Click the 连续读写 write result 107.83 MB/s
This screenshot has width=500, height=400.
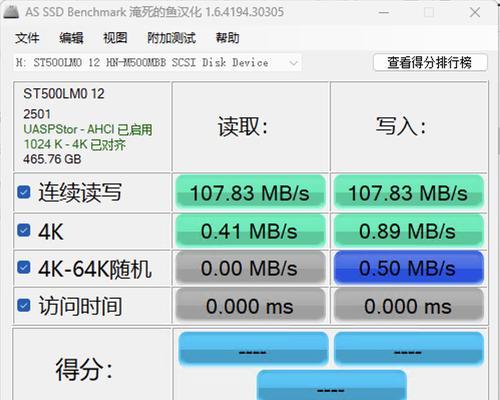[x=409, y=192]
